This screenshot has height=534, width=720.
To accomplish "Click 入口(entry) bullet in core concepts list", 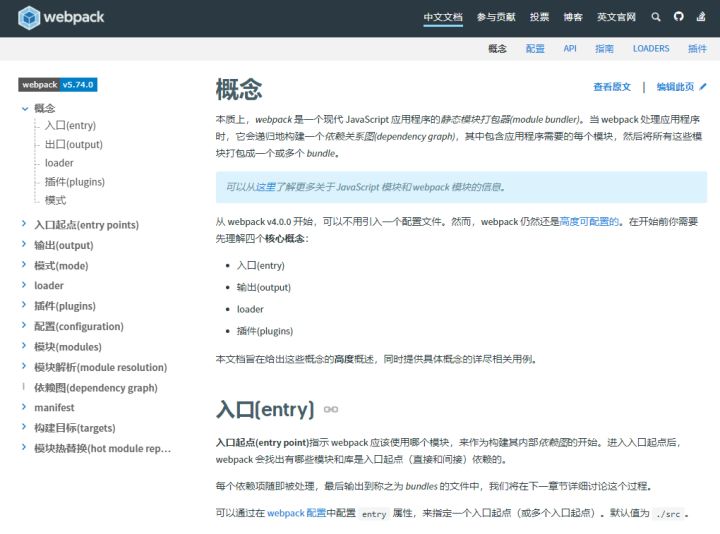I will point(260,265).
